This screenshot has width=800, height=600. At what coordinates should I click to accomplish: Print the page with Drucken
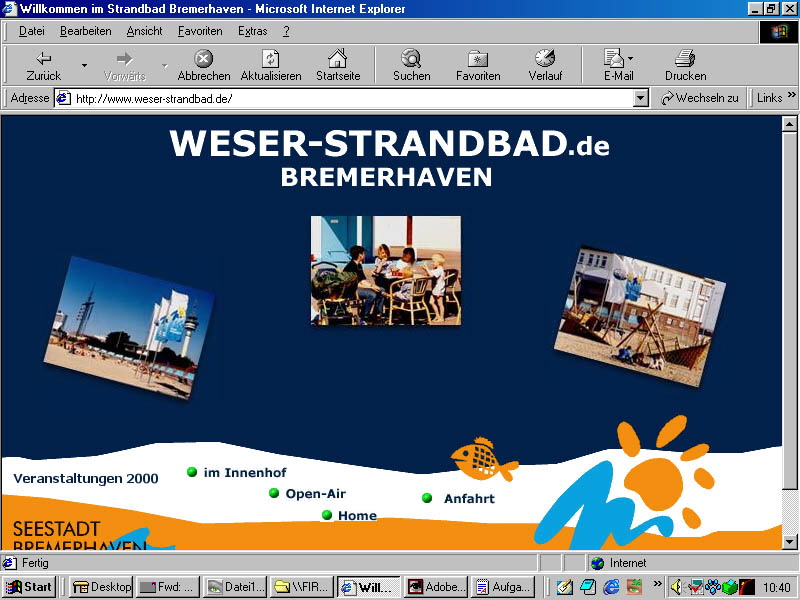pyautogui.click(x=685, y=66)
